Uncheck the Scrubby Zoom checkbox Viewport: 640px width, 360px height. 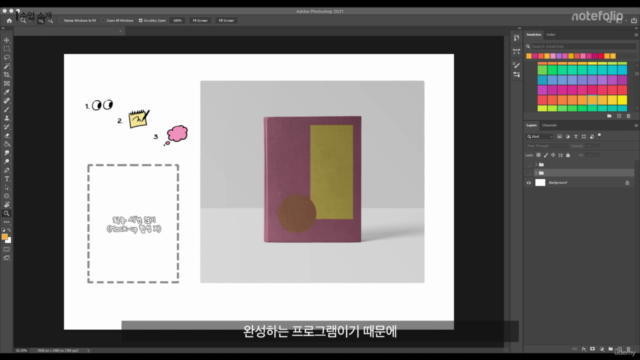pyautogui.click(x=140, y=20)
